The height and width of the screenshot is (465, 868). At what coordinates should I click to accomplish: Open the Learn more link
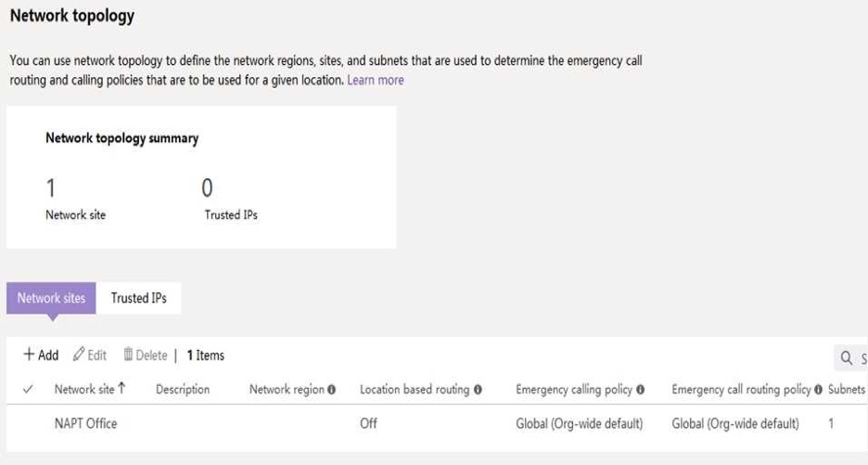point(376,81)
